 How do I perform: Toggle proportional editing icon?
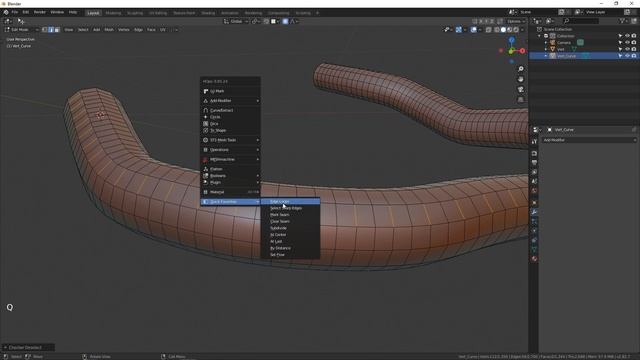pos(285,21)
